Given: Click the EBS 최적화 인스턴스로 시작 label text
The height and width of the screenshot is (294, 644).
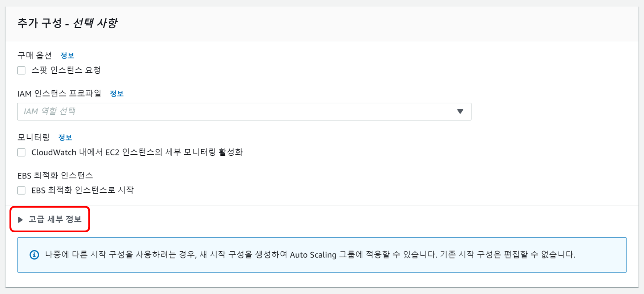Looking at the screenshot, I should coord(82,191).
